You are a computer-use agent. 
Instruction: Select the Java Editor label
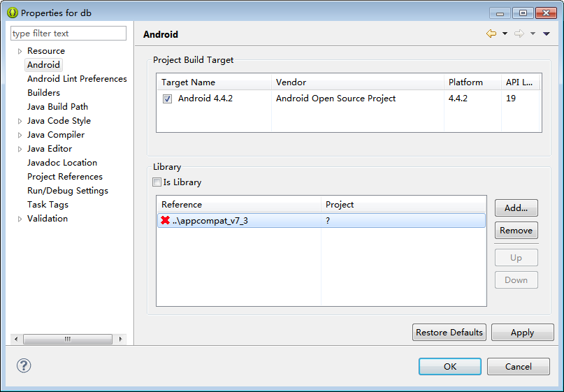[x=50, y=149]
